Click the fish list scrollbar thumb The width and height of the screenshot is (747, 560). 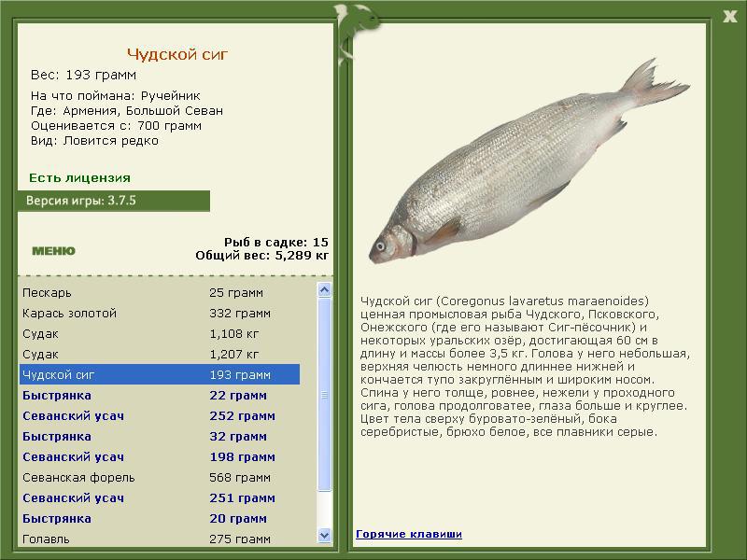324,394
